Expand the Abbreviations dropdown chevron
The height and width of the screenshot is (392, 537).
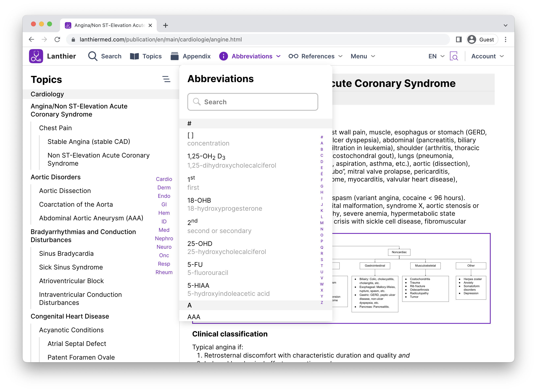pyautogui.click(x=278, y=56)
